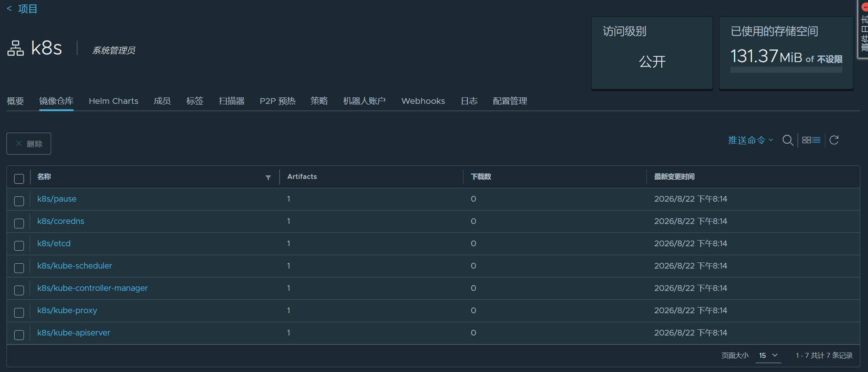Sort by the 名称 column header
This screenshot has height=372, width=868.
pos(44,176)
